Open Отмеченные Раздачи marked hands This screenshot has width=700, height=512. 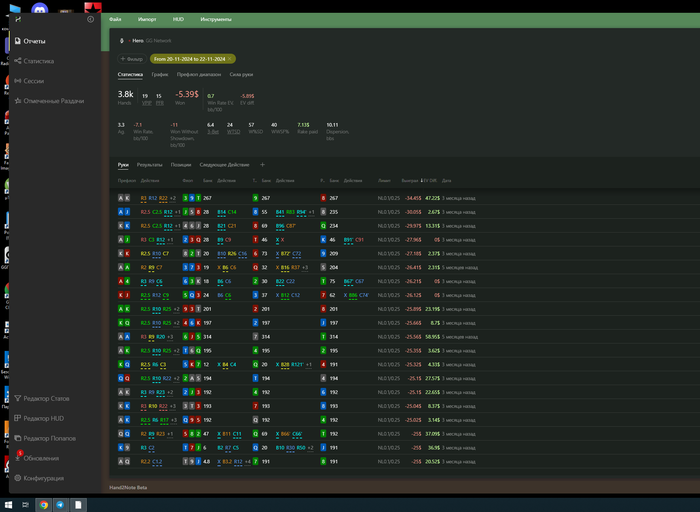click(49, 101)
